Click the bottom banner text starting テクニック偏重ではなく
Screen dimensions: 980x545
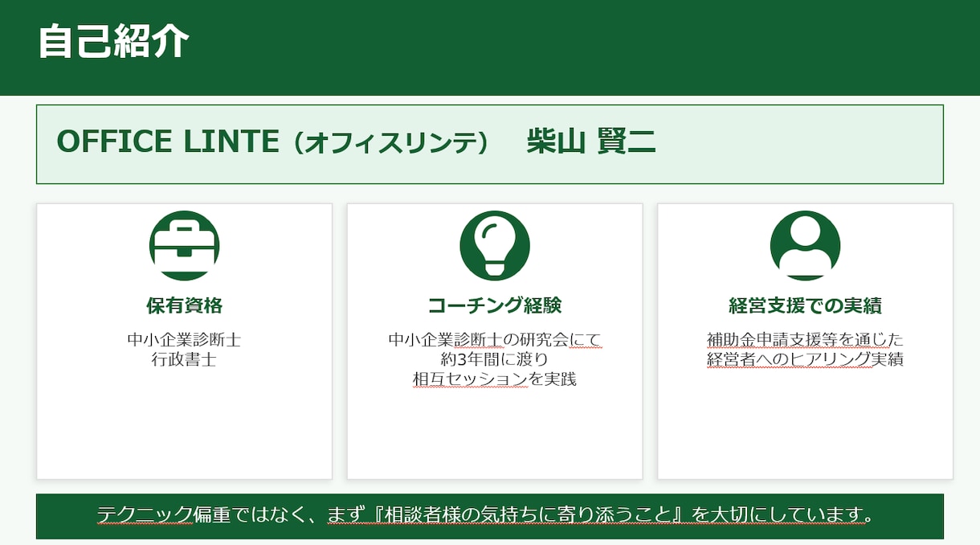point(485,513)
